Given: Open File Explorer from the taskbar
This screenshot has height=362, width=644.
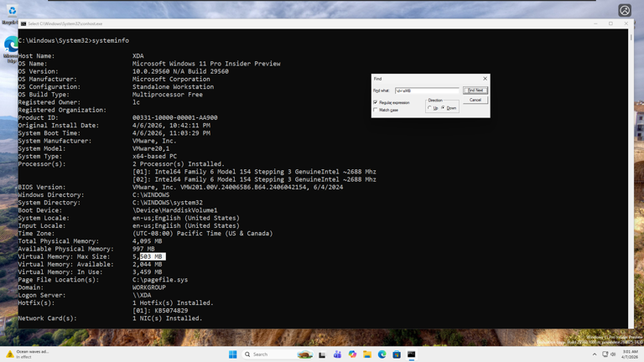Looking at the screenshot, I should [x=367, y=354].
